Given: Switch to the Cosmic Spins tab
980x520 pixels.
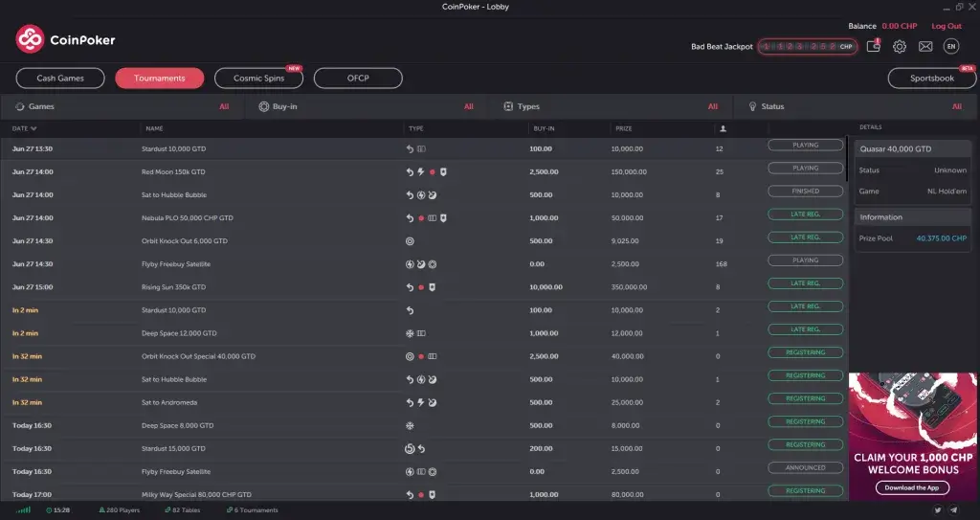Looking at the screenshot, I should (x=259, y=79).
